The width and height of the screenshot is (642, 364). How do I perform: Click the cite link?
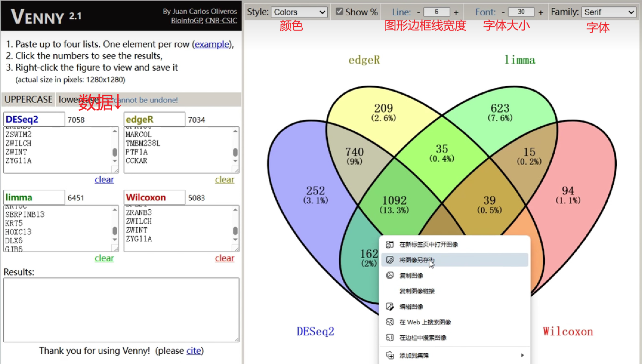pyautogui.click(x=194, y=350)
